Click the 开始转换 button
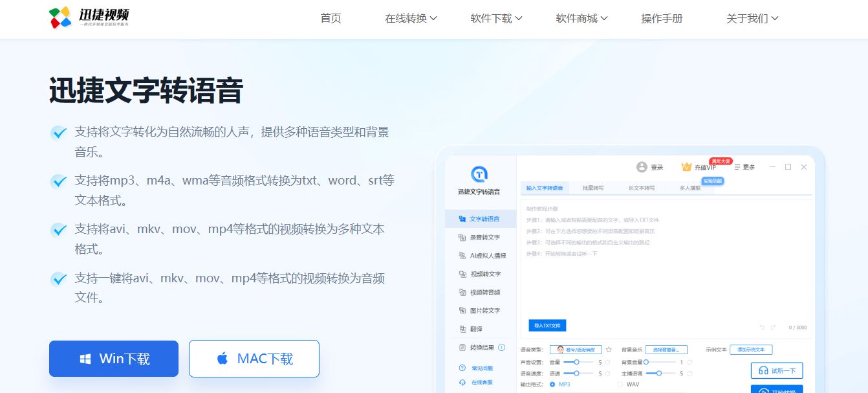The height and width of the screenshot is (393, 868). pos(777,389)
